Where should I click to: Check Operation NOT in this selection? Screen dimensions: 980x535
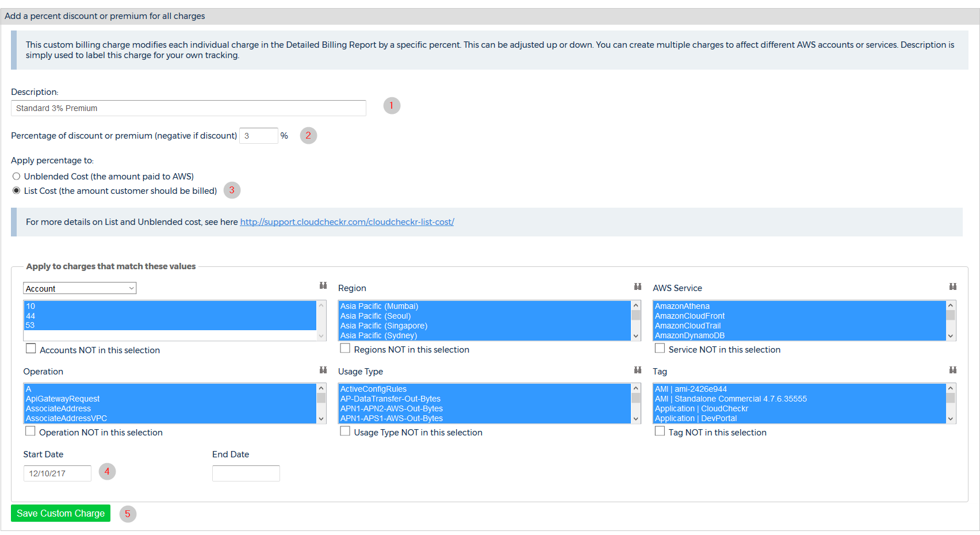click(30, 431)
